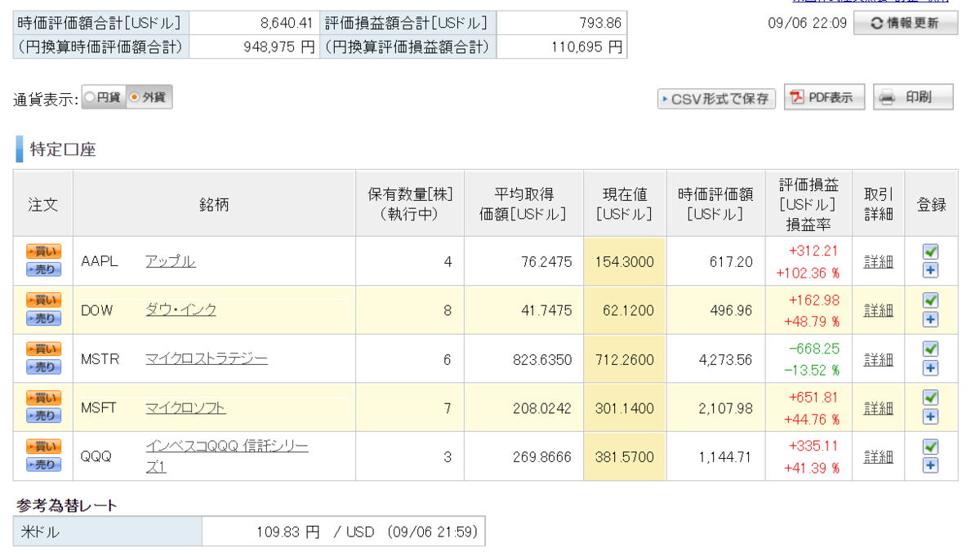This screenshot has height=556, width=980.
Task: Open 詳細 link in AAPL row
Action: (x=878, y=262)
